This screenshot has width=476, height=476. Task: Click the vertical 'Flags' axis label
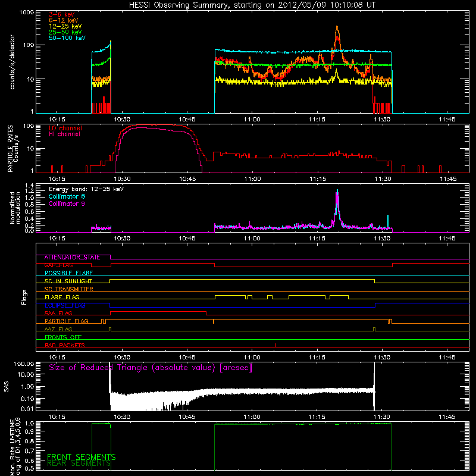pos(24,297)
